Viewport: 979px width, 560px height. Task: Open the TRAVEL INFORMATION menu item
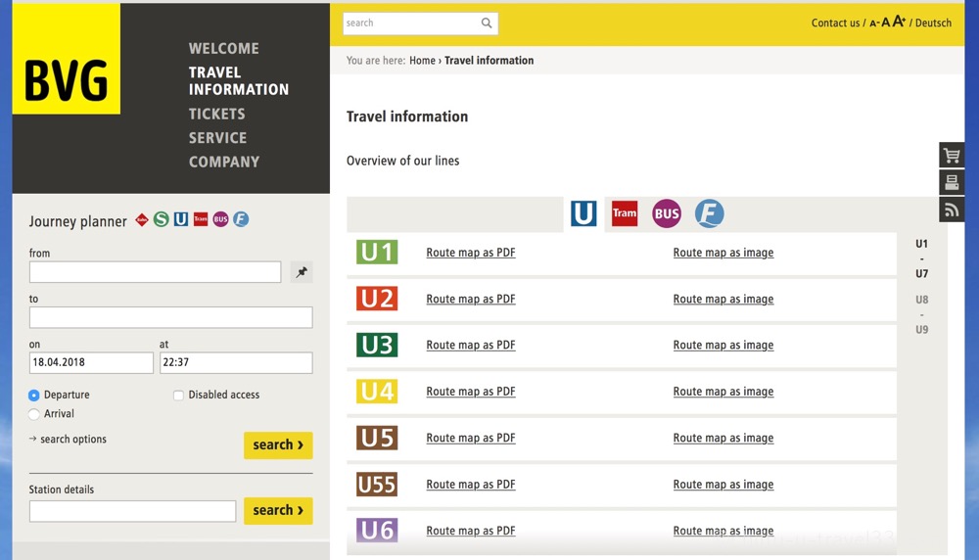tap(239, 81)
